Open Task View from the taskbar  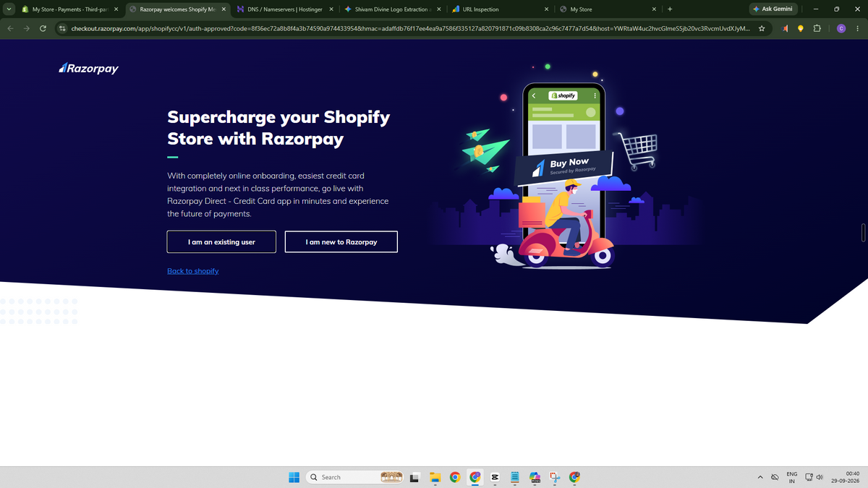point(415,477)
